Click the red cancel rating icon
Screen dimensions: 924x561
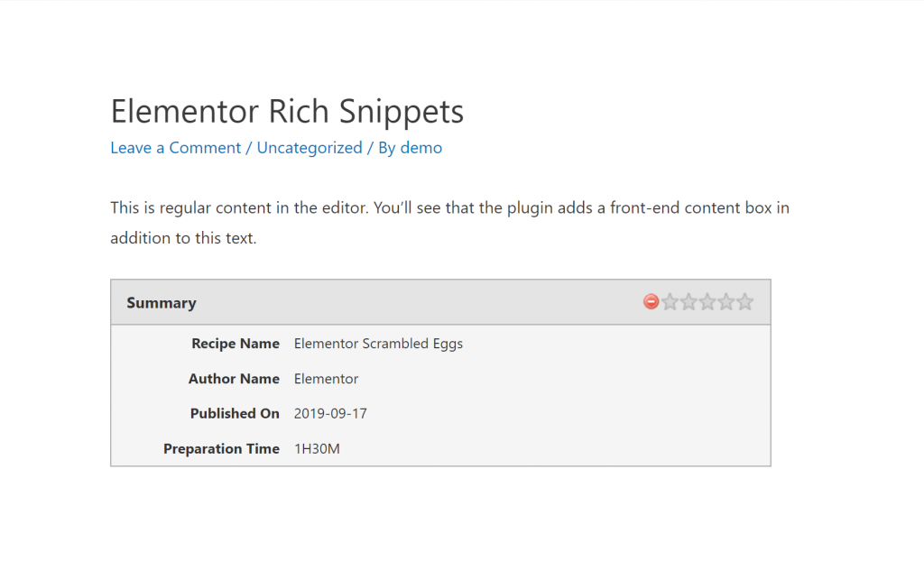pyautogui.click(x=651, y=302)
